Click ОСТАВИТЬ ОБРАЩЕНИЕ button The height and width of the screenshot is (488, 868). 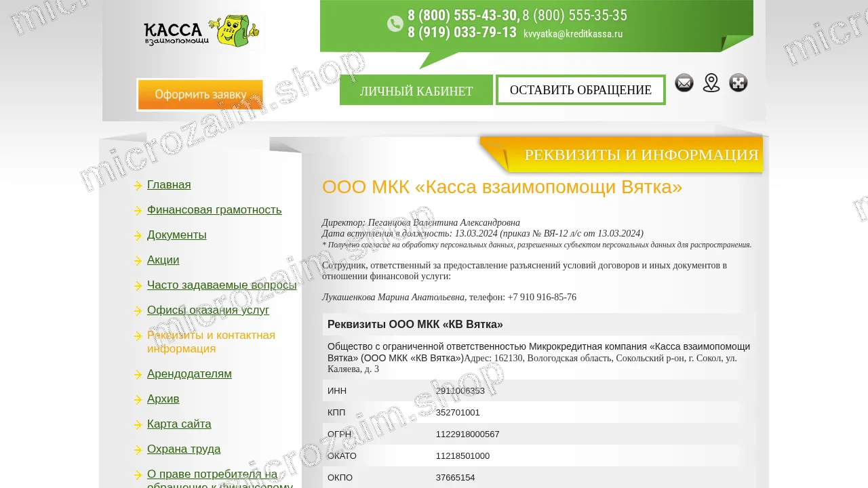[x=580, y=90]
